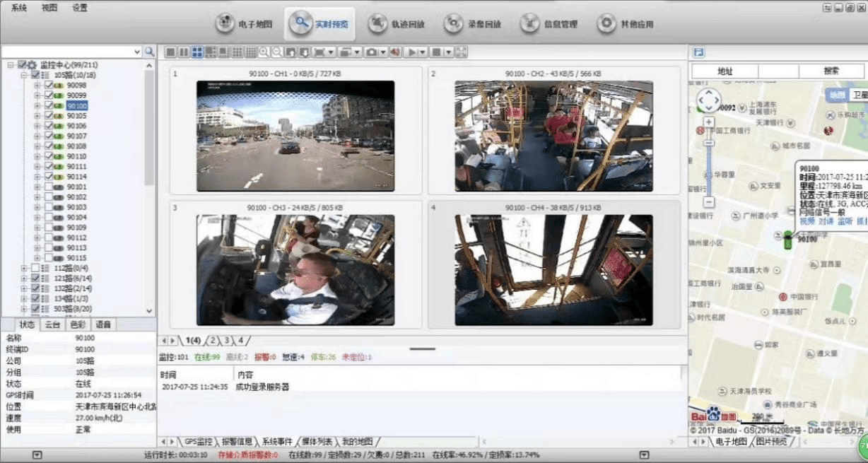
Task: Open the 电子地图 module
Action: [x=245, y=24]
